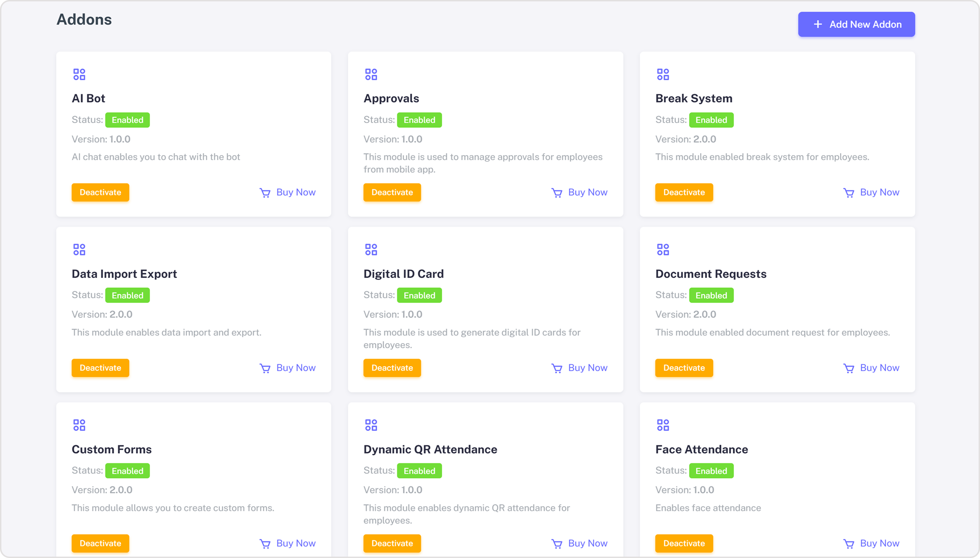980x558 pixels.
Task: Click the cart icon in Face Attendance card
Action: [848, 544]
